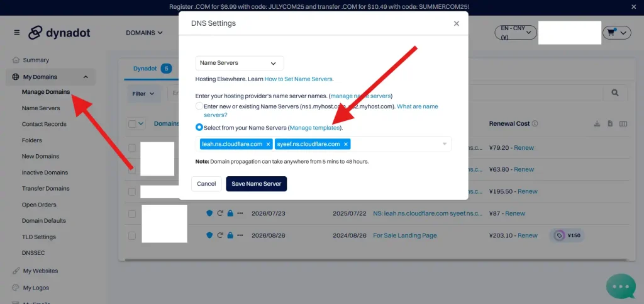Screen dimensions: 644x304
Task: Open the Filter dropdown
Action: [143, 94]
